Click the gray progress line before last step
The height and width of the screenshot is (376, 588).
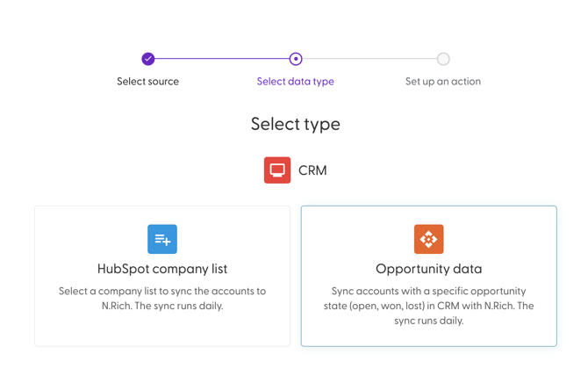point(369,59)
